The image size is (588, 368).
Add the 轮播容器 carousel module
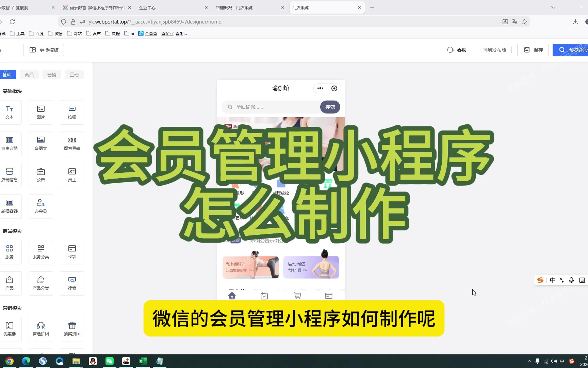coord(10,206)
